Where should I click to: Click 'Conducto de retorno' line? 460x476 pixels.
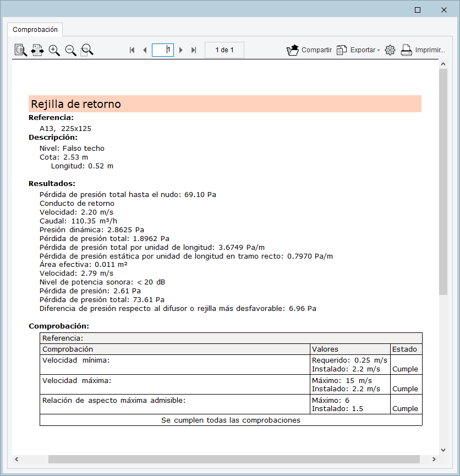point(77,203)
